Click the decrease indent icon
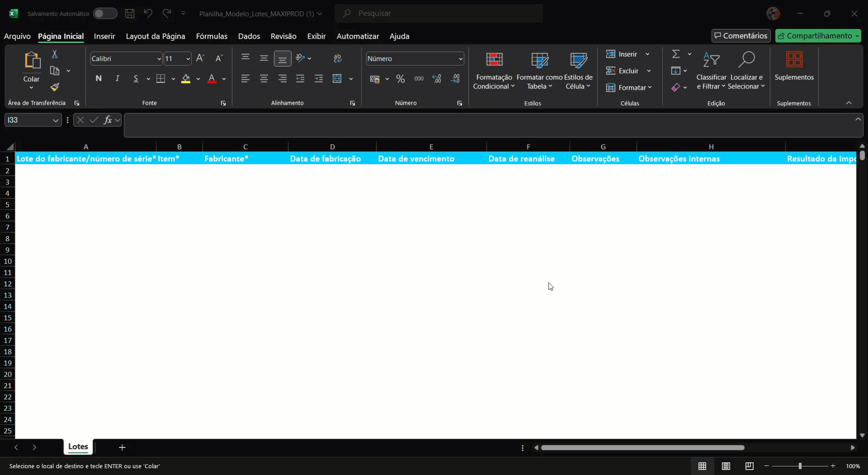Viewport: 868px width, 475px height. tap(300, 79)
